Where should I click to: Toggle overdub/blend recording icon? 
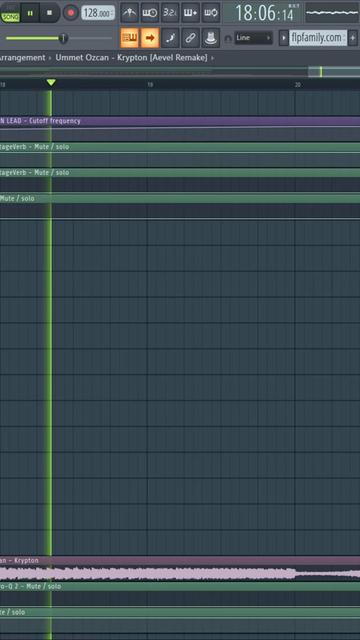click(x=190, y=13)
